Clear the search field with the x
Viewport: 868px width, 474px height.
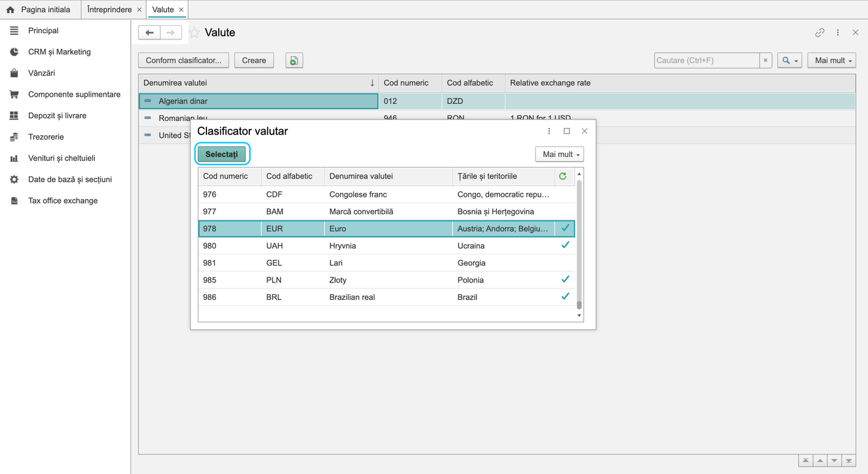pos(765,60)
